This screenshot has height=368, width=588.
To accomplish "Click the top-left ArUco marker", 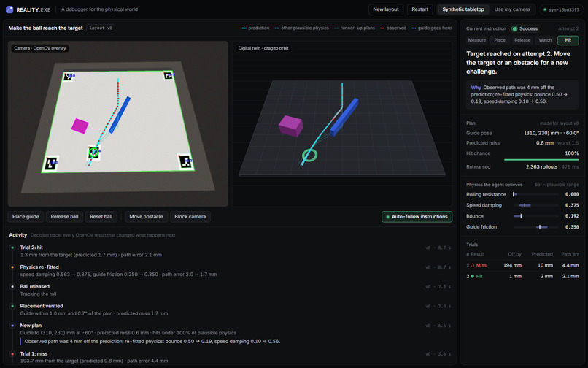I will 68,77.
